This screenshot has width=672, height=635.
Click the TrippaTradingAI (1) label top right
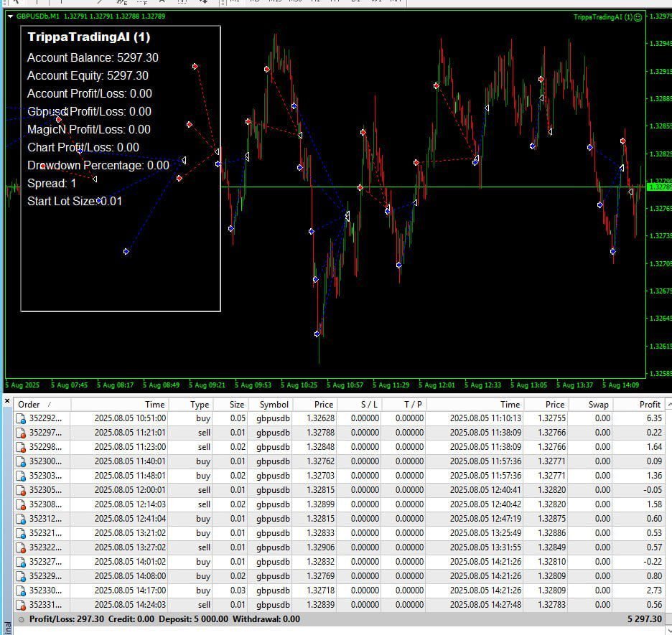point(603,17)
